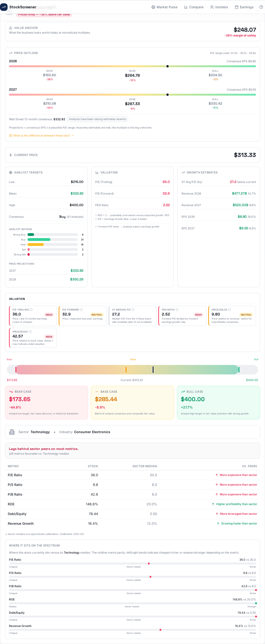Image resolution: width=265 pixels, height=644 pixels.
Task: Click the bar chart icon beside Compare
Action: pyautogui.click(x=186, y=7)
